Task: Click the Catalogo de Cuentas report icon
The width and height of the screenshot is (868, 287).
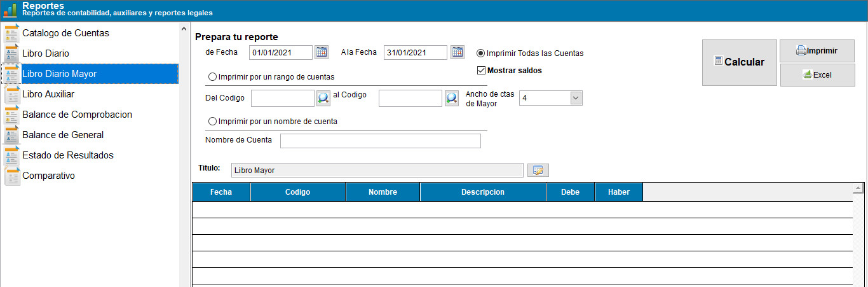Action: coord(11,33)
